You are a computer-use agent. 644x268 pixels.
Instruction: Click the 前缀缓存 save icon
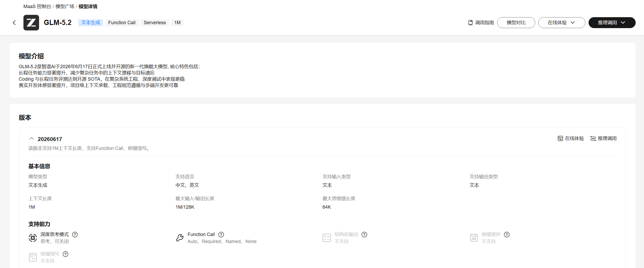pos(474,238)
